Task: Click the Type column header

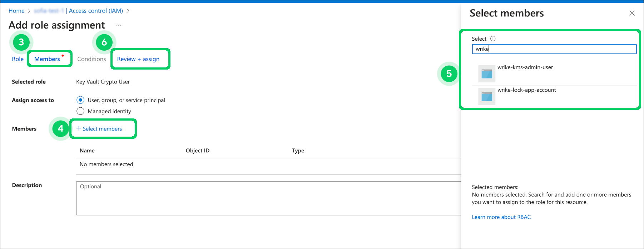Action: (298, 151)
